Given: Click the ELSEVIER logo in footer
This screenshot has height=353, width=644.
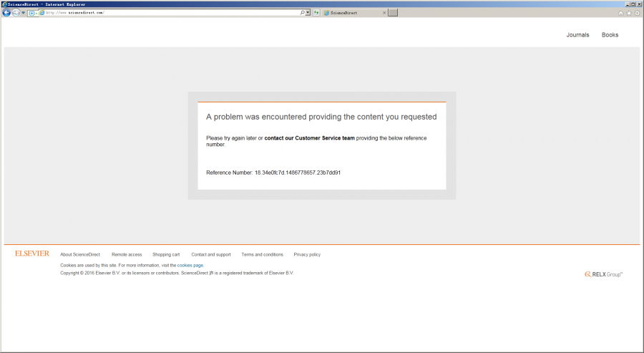Looking at the screenshot, I should click(32, 253).
